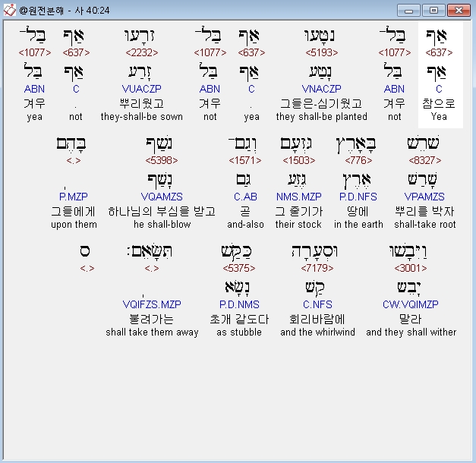Image resolution: width=476 pixels, height=463 pixels.
Task: Click the Korean phrase 그들은-심기웠고
Action: pos(321,103)
